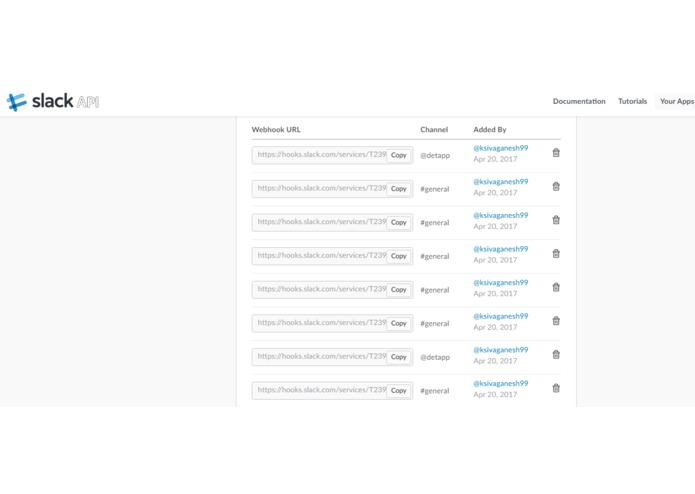Select the #general channel in the third row

[434, 223]
